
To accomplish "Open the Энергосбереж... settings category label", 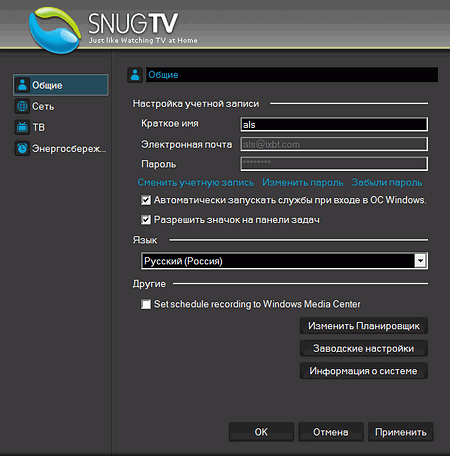I will tap(69, 149).
